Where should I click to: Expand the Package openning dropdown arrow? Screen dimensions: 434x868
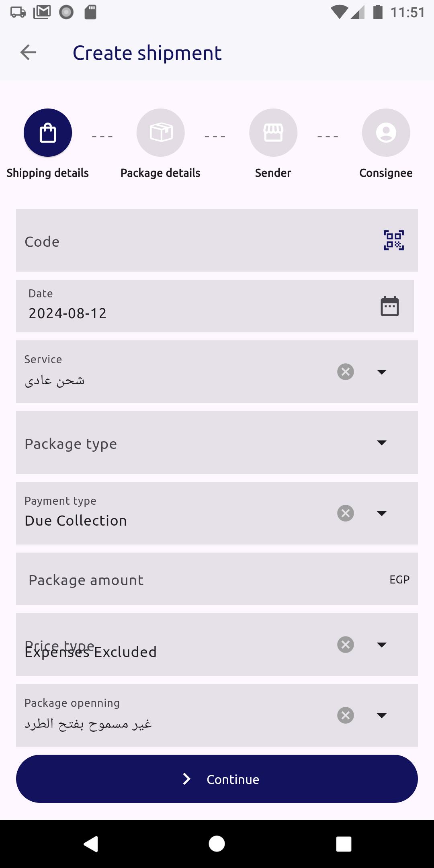pyautogui.click(x=382, y=715)
